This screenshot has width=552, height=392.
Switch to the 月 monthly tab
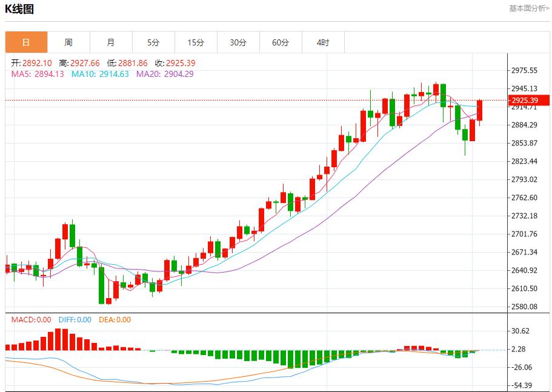click(111, 42)
